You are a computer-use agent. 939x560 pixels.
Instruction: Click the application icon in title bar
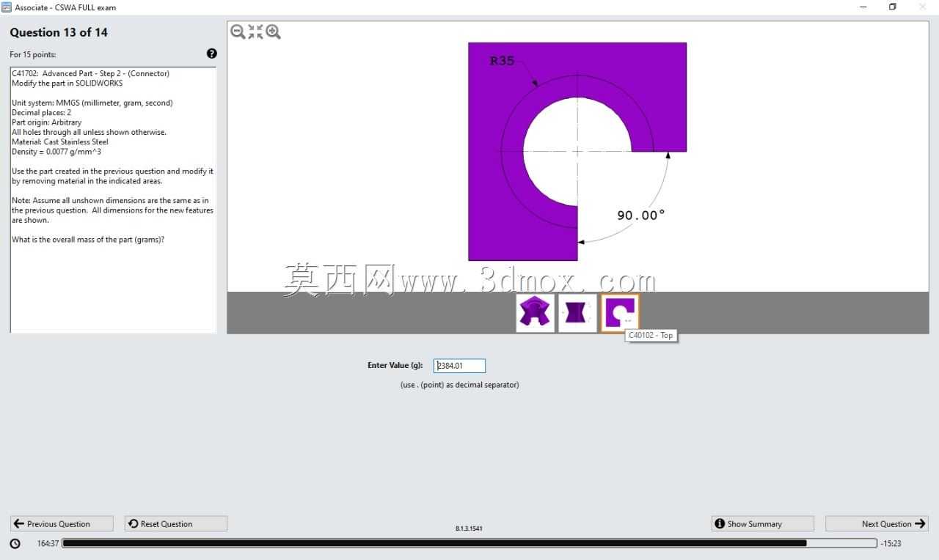[x=7, y=7]
